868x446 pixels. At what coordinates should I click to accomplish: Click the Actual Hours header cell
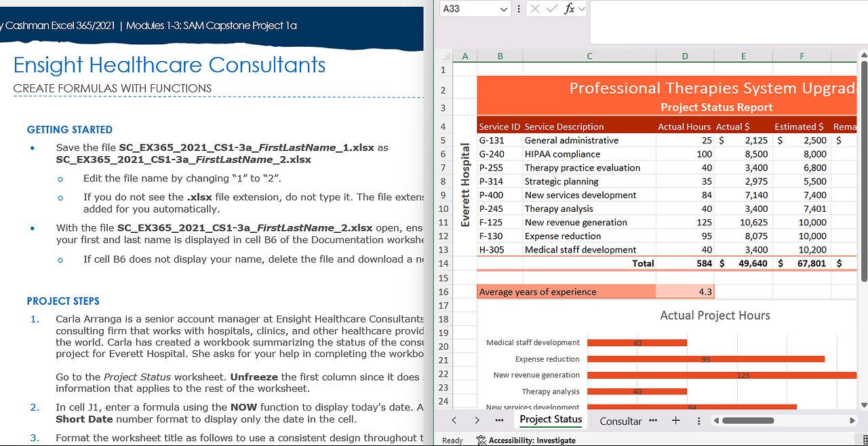(x=685, y=127)
